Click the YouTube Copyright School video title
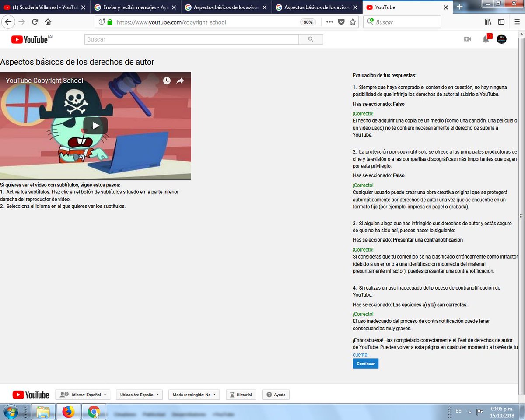The image size is (525, 420). click(x=44, y=80)
